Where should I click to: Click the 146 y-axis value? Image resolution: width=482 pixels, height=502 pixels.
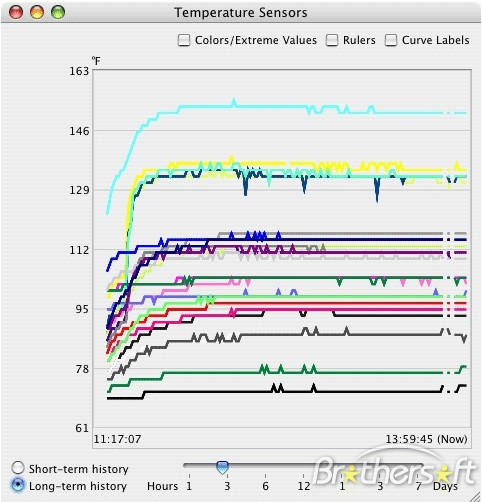[79, 131]
